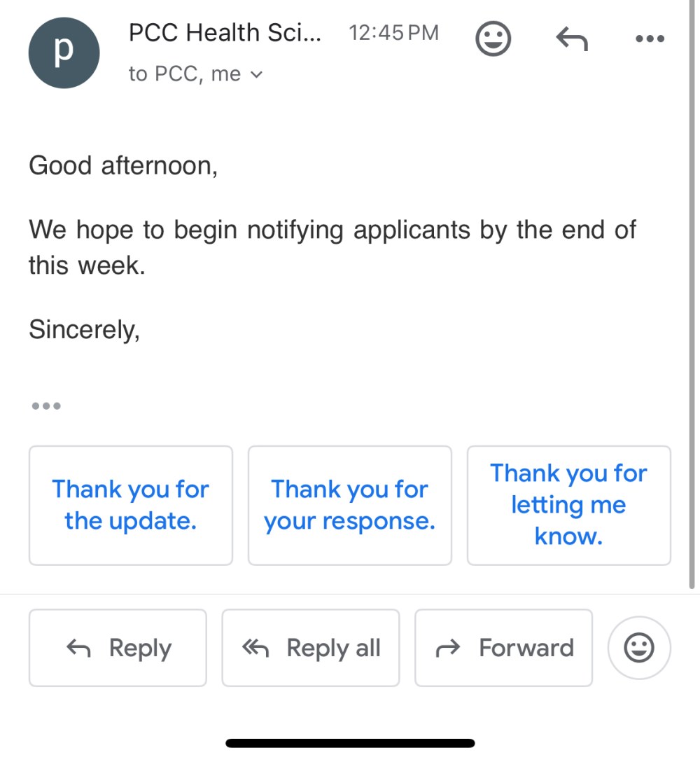Tap the reply arrow icon in the header
The width and height of the screenshot is (700, 762).
coord(572,39)
